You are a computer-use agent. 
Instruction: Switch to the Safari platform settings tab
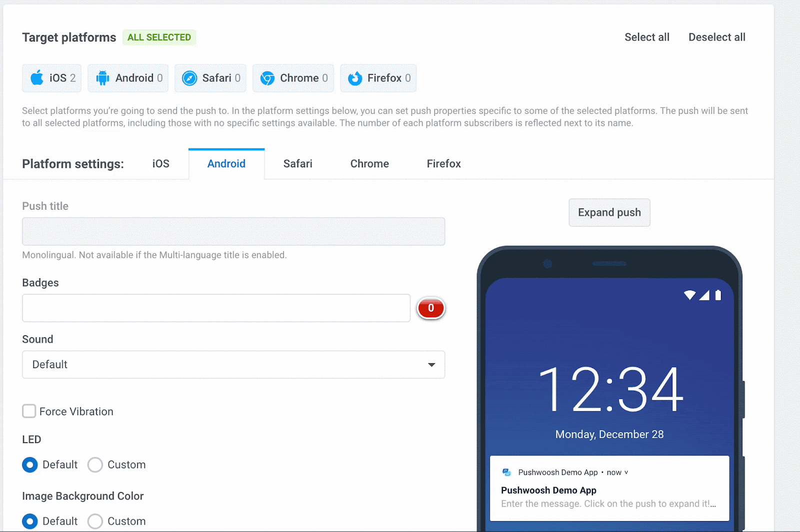[297, 164]
